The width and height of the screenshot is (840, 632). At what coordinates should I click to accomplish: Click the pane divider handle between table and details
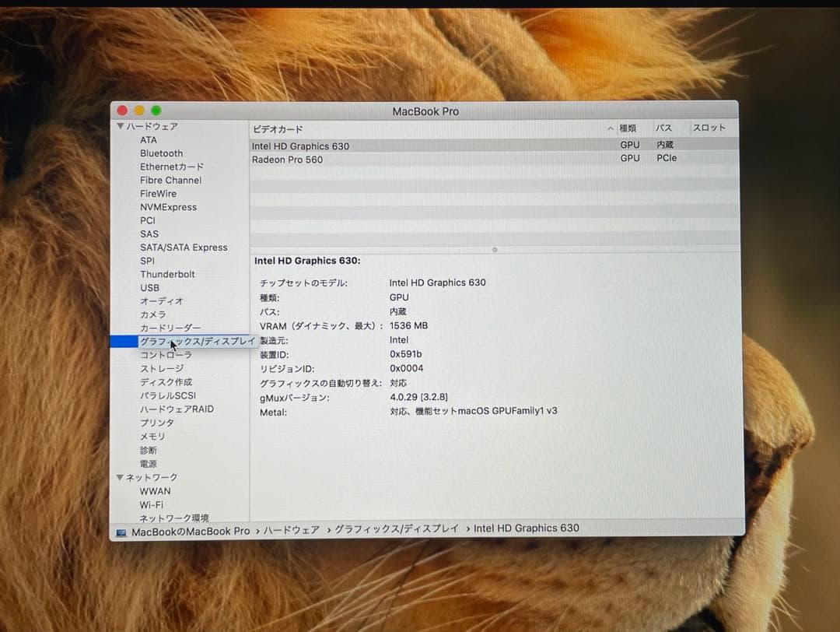[x=495, y=250]
